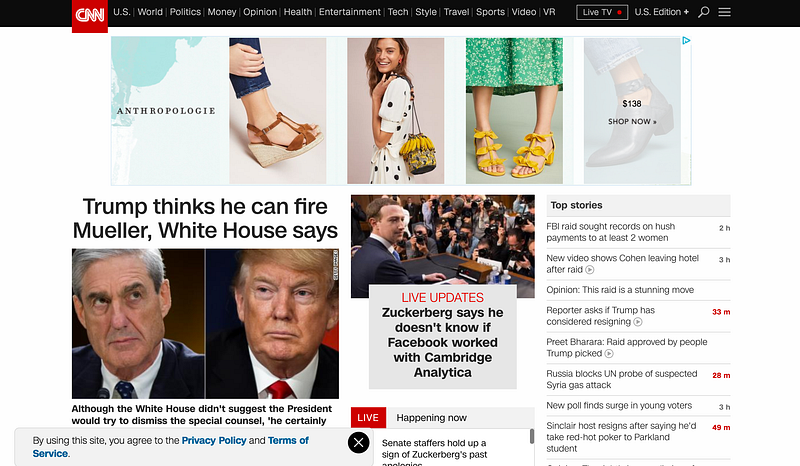The height and width of the screenshot is (466, 800).
Task: Open the Terms of Service link
Action: pyautogui.click(x=170, y=447)
